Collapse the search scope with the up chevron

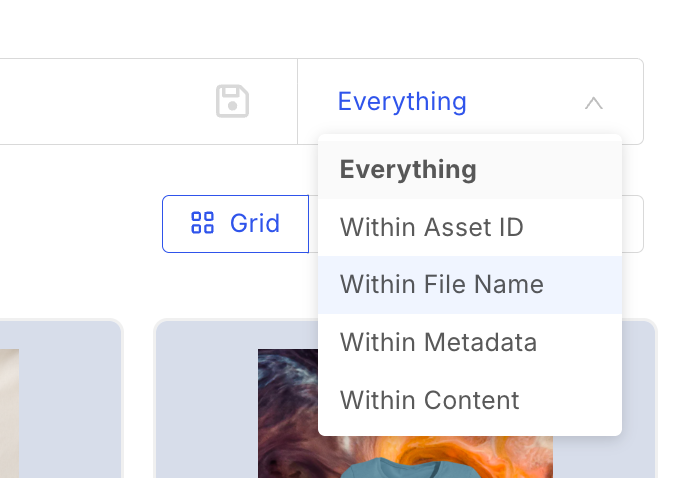coord(593,102)
